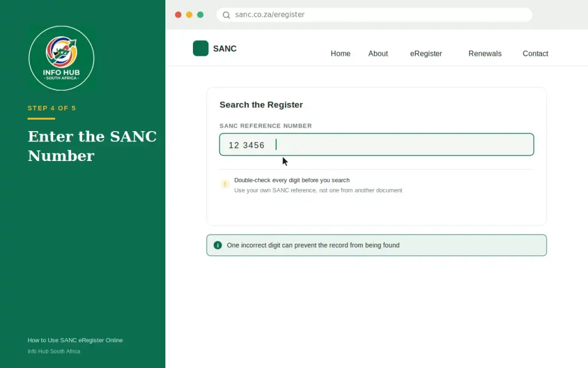Go to the eRegister nav item
588x368 pixels.
(x=426, y=53)
